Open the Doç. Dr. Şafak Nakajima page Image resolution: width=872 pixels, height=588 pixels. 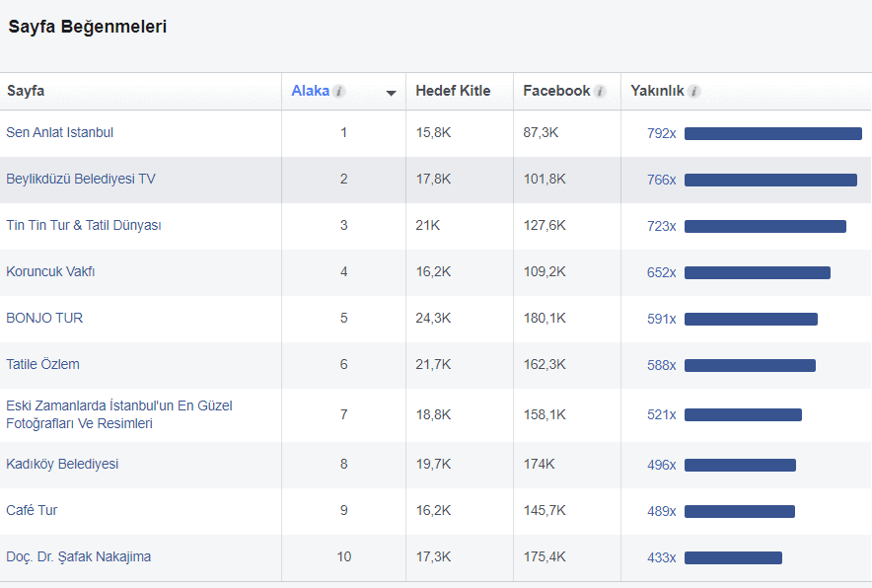79,556
